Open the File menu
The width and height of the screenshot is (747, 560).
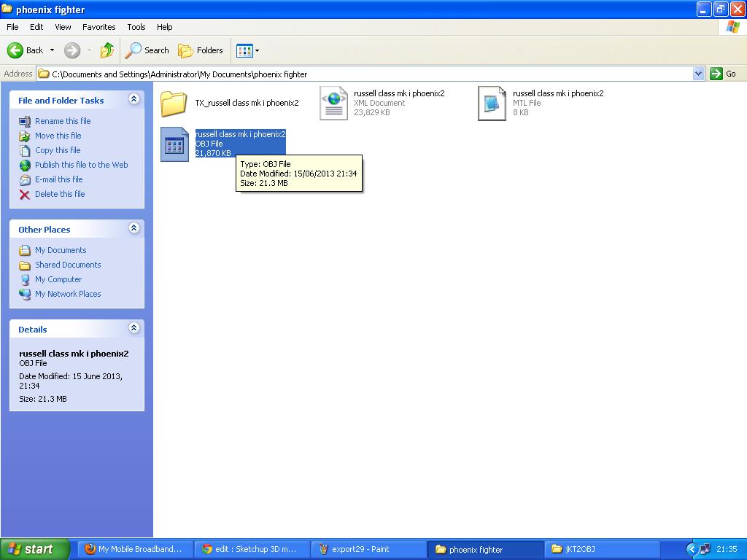point(12,27)
